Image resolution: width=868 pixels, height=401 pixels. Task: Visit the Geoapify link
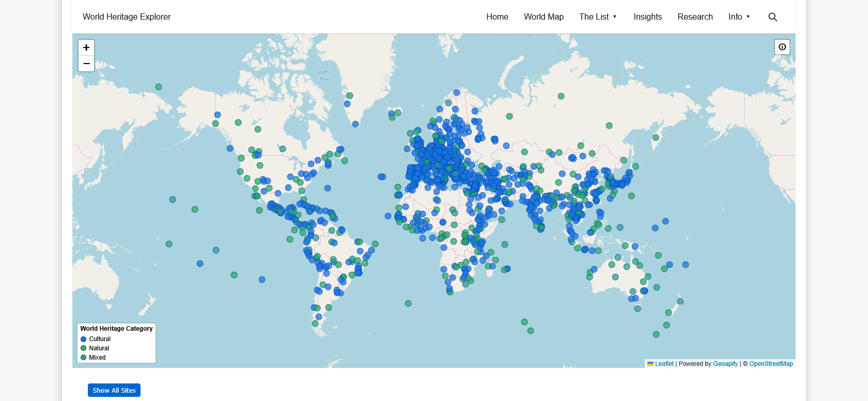(x=725, y=364)
